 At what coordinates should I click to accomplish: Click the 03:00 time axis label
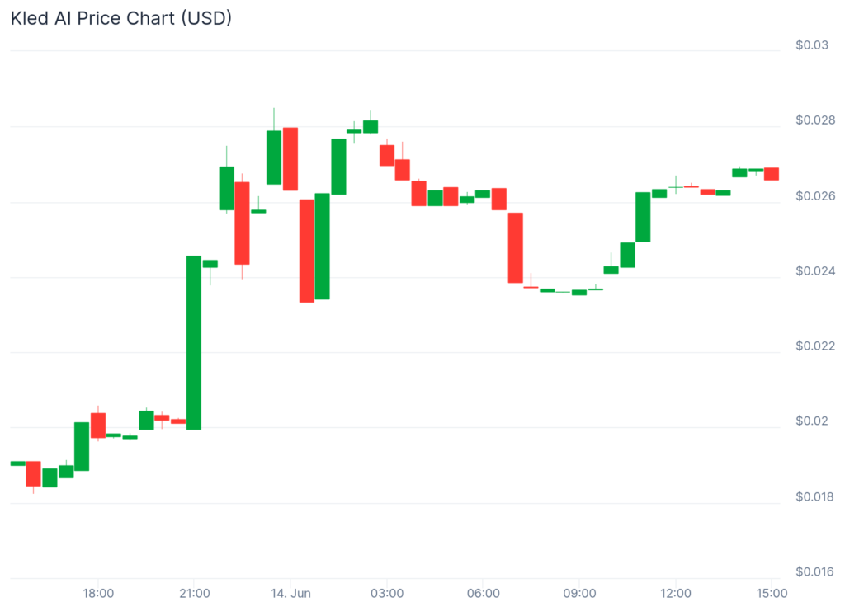pos(386,594)
